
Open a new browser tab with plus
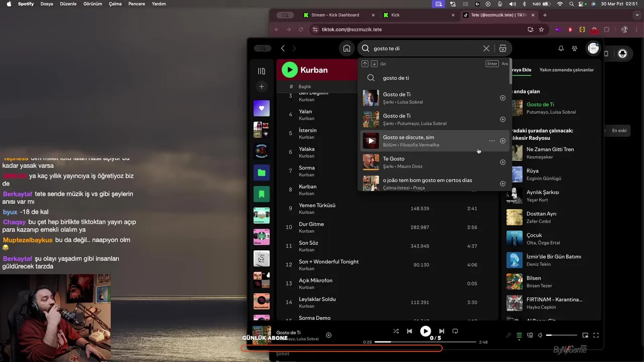[x=545, y=15]
